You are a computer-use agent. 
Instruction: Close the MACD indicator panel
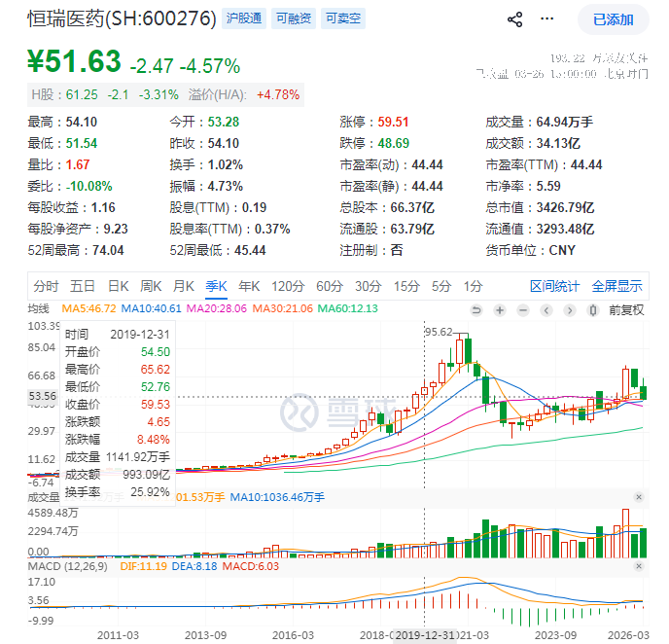pos(639,566)
